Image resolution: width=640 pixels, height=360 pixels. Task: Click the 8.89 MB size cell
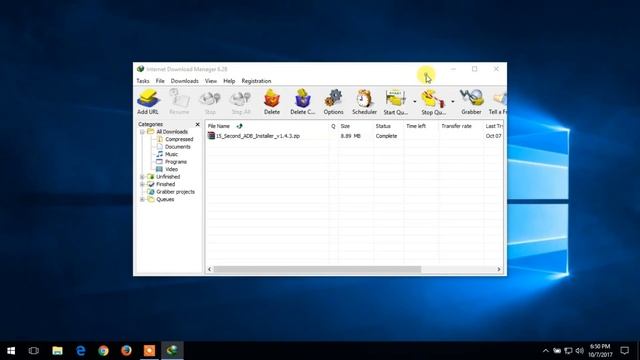click(x=351, y=136)
